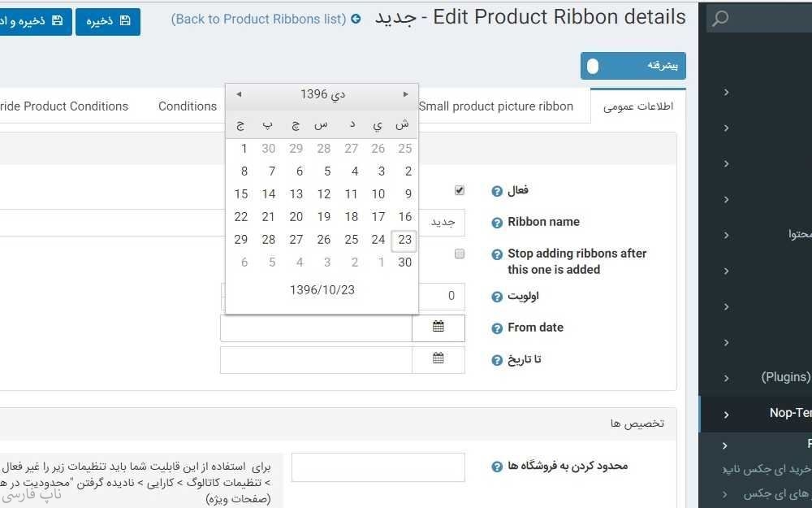Click help icon beside اولویت label
The width and height of the screenshot is (812, 508).
click(497, 297)
